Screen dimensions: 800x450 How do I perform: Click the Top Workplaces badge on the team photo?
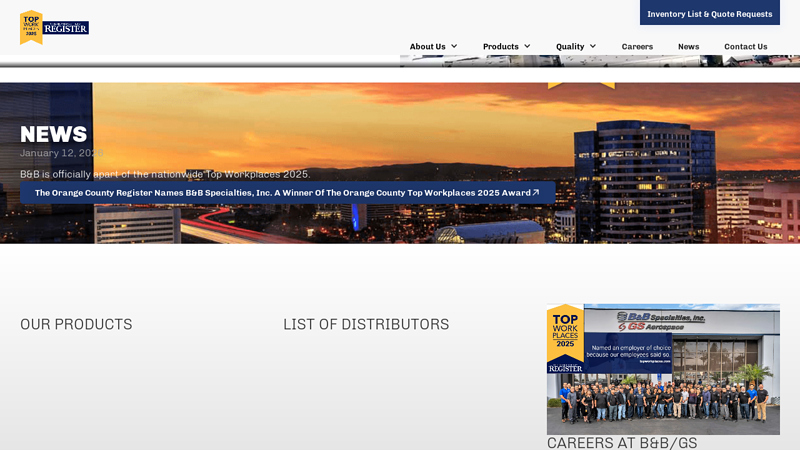coord(565,338)
